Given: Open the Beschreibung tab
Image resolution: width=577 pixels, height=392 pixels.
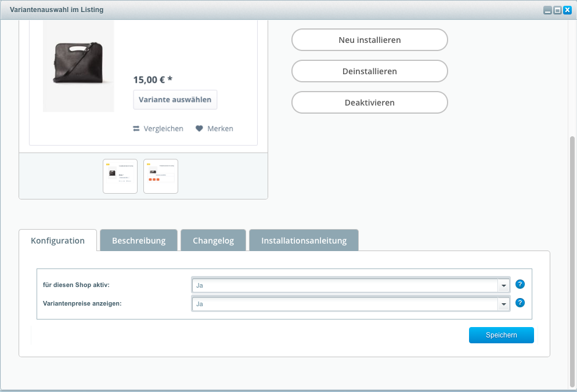Looking at the screenshot, I should (139, 241).
